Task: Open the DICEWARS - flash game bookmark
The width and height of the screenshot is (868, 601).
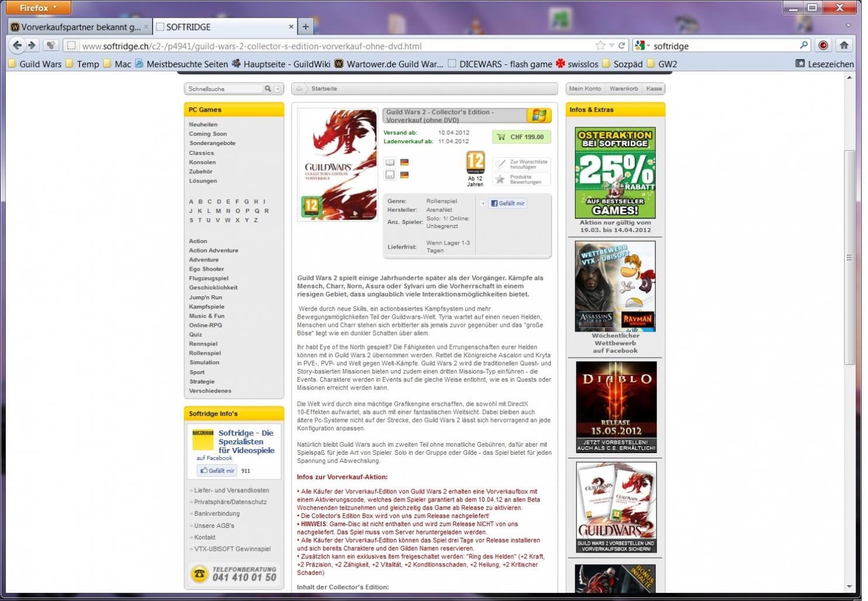Action: point(500,64)
